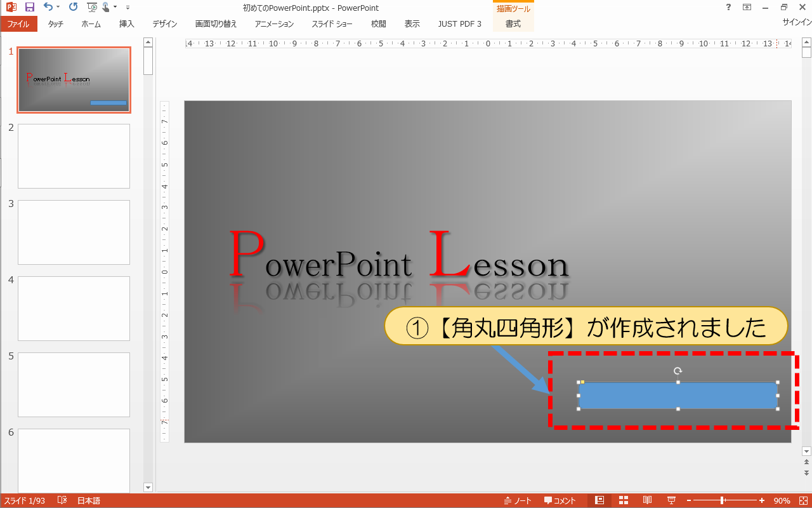This screenshot has width=812, height=508.
Task: Start slide show from beginning icon
Action: pyautogui.click(x=92, y=8)
